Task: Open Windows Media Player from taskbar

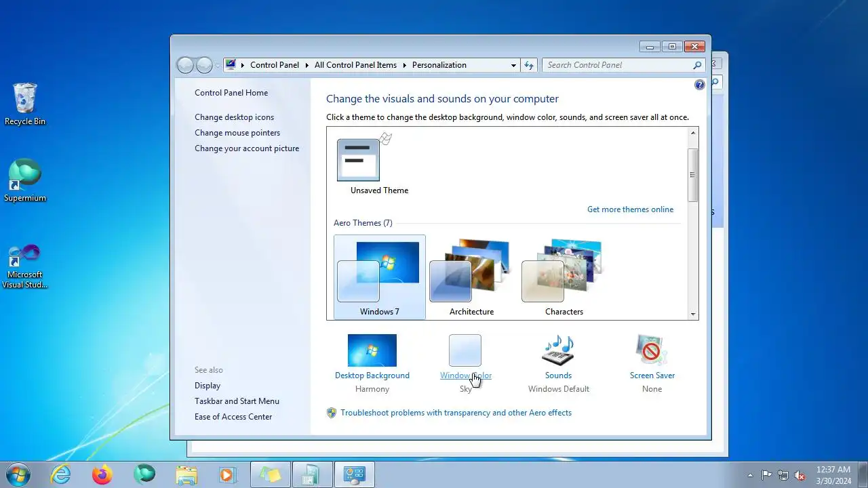Action: pos(229,474)
